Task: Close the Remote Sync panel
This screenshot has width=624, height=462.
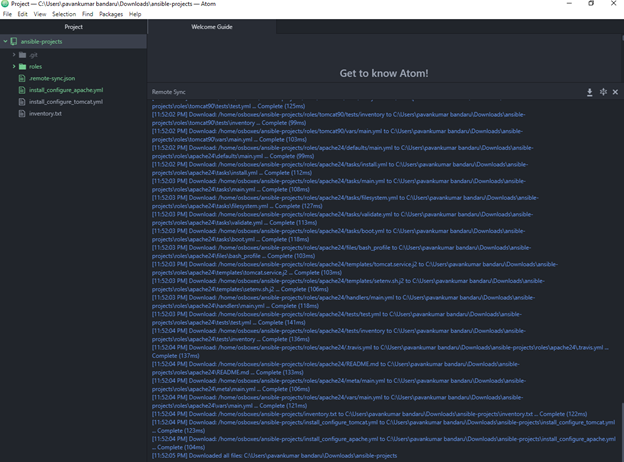Action: coord(615,92)
